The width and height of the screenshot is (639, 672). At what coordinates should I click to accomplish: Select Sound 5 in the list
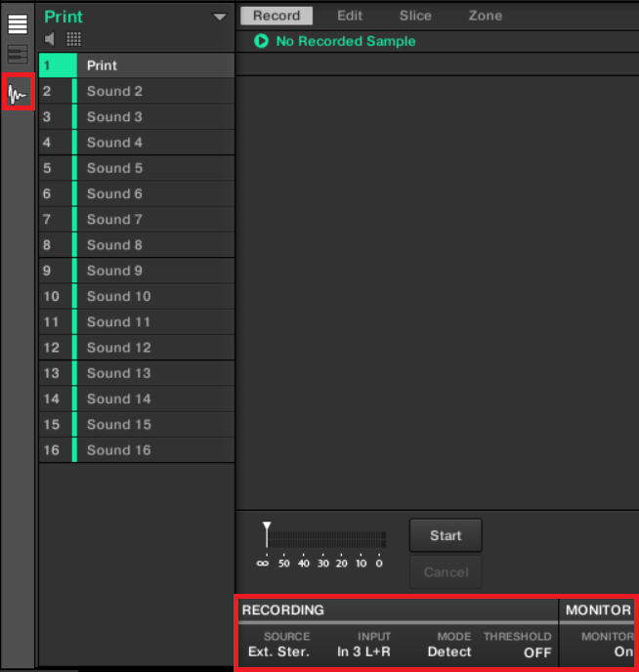coord(137,168)
